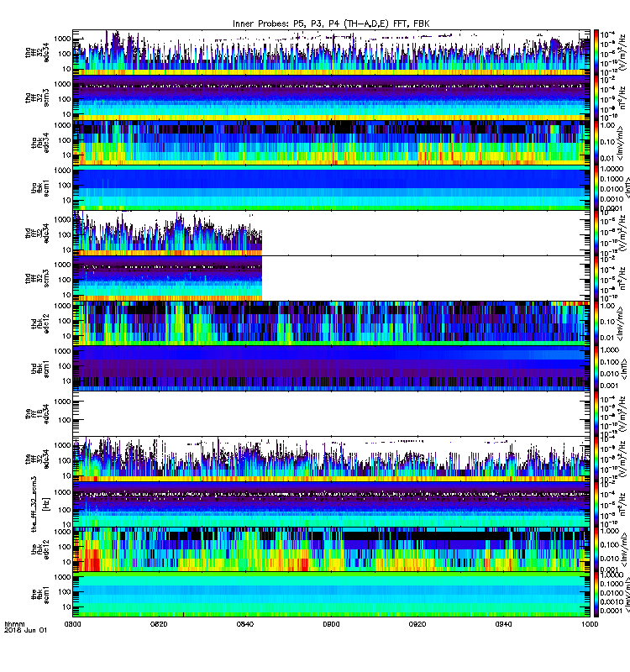Screen dimensions: 630x672
Task: Click the the fbk edc12 spectrogram panel
Action: point(331,550)
